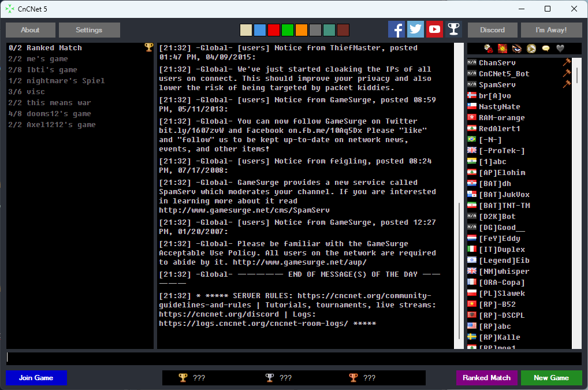The width and height of the screenshot is (588, 390).
Task: Open the CnCNet Facebook page icon
Action: 396,29
